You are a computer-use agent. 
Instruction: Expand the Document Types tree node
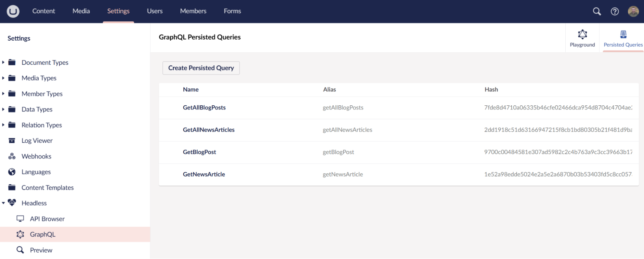tap(3, 62)
